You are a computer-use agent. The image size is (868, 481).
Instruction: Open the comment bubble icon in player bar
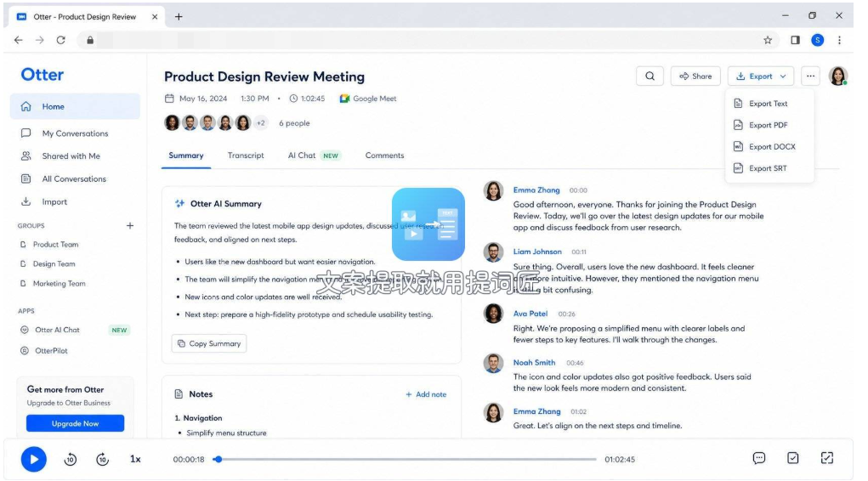pyautogui.click(x=759, y=458)
